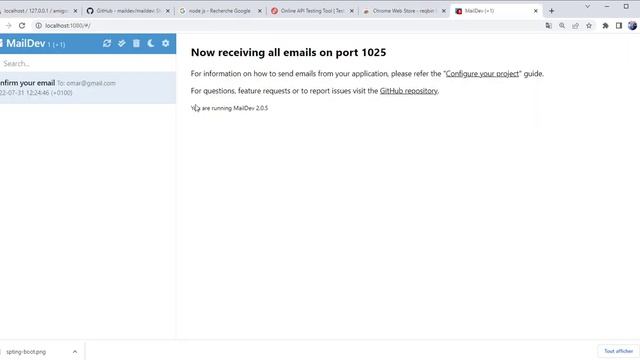Image resolution: width=640 pixels, height=360 pixels.
Task: Open the Chrome profile avatar
Action: point(632,26)
